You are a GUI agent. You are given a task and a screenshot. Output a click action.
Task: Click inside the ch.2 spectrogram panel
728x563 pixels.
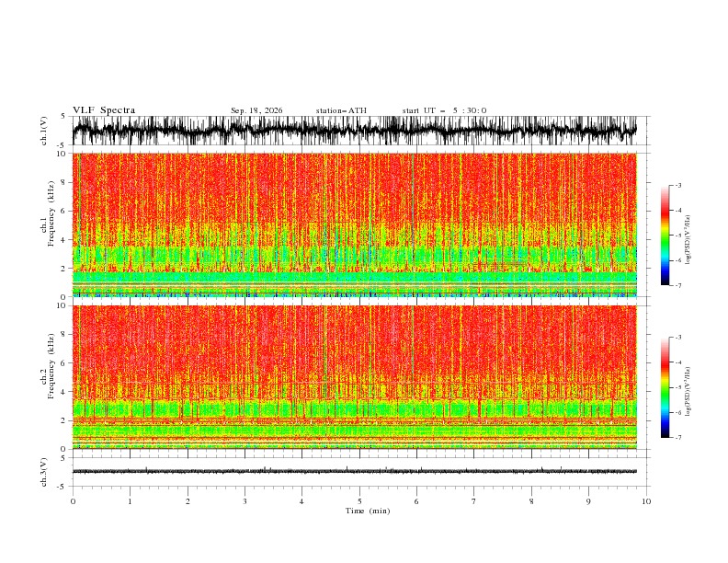[355, 377]
